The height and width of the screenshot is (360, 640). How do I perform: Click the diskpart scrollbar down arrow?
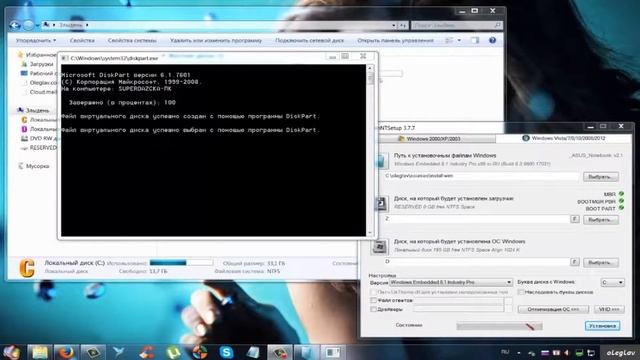pos(370,233)
